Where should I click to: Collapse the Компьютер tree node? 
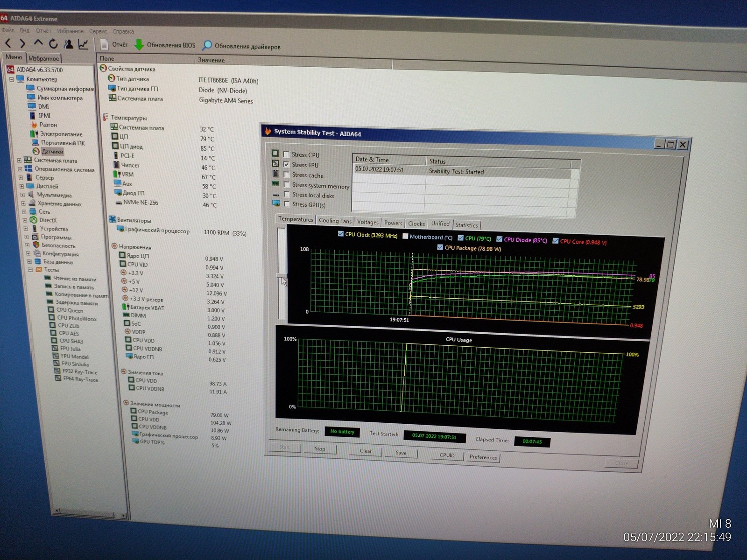(x=12, y=79)
